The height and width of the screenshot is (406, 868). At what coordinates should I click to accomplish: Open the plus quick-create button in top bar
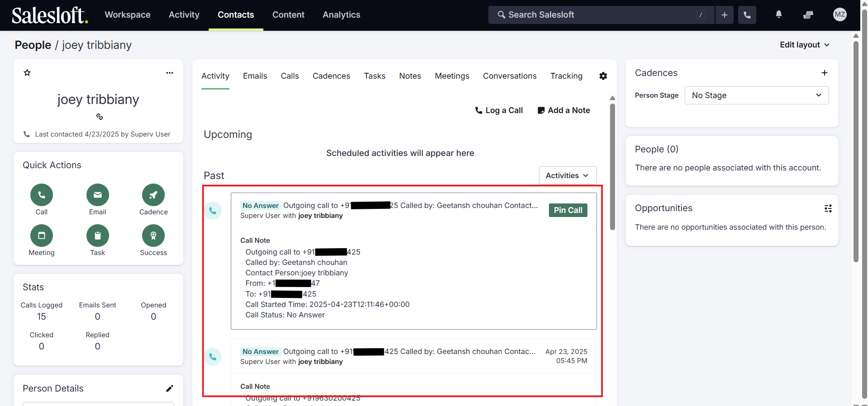(725, 15)
